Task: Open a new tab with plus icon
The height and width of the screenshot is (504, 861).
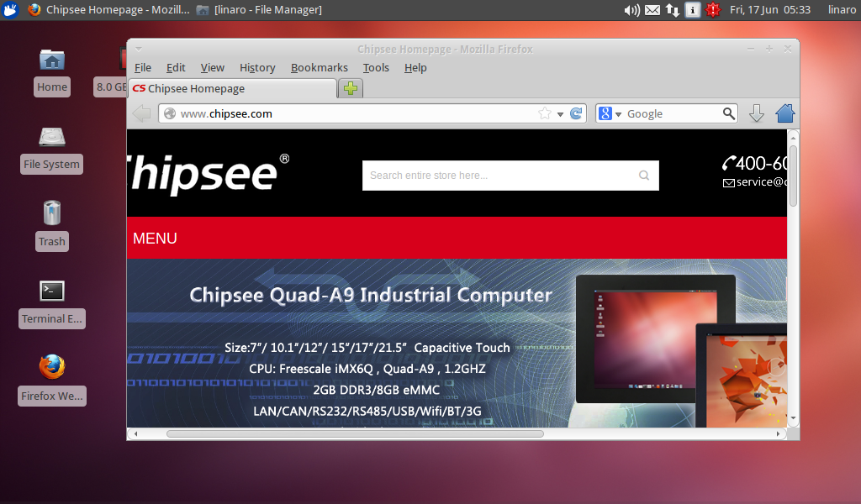Action: [x=351, y=87]
